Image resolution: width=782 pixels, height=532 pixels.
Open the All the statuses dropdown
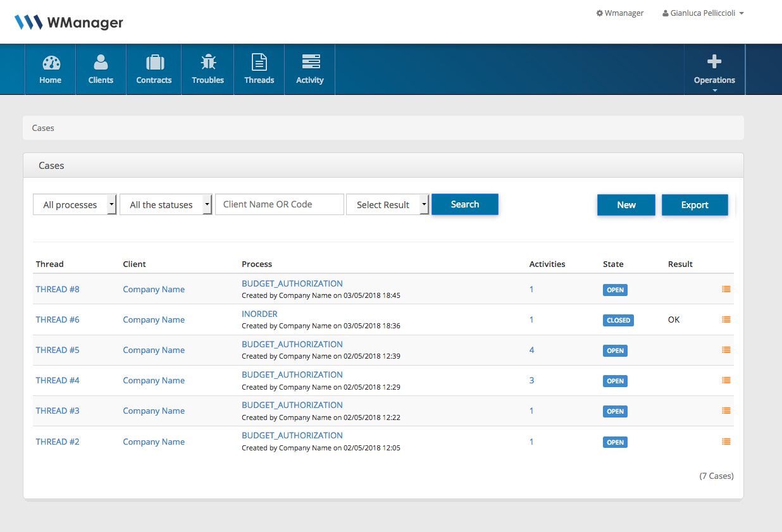pyautogui.click(x=166, y=205)
